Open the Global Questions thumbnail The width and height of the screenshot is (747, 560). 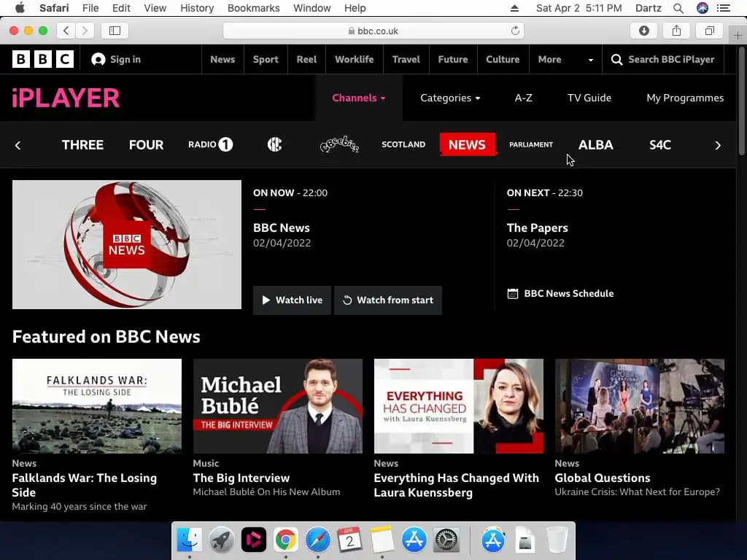[639, 405]
